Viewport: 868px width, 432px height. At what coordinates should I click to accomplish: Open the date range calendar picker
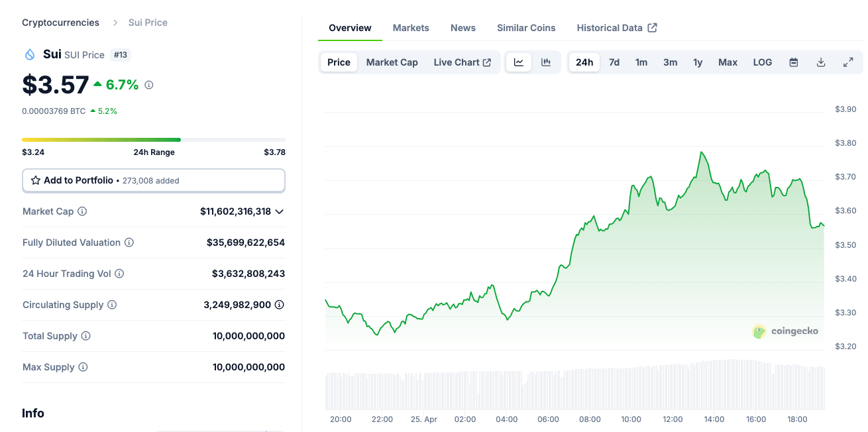(793, 62)
